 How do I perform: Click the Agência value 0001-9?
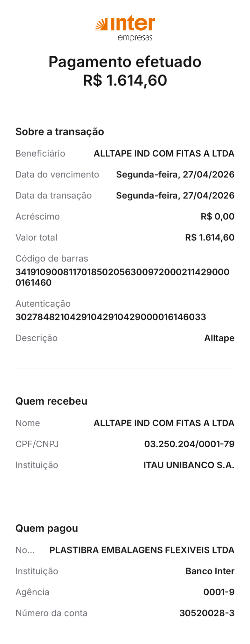(219, 592)
